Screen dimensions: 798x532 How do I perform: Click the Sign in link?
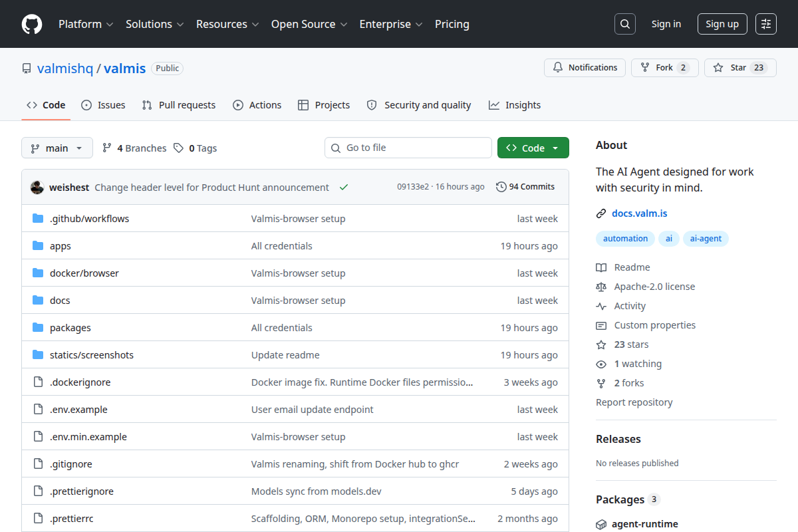(666, 24)
